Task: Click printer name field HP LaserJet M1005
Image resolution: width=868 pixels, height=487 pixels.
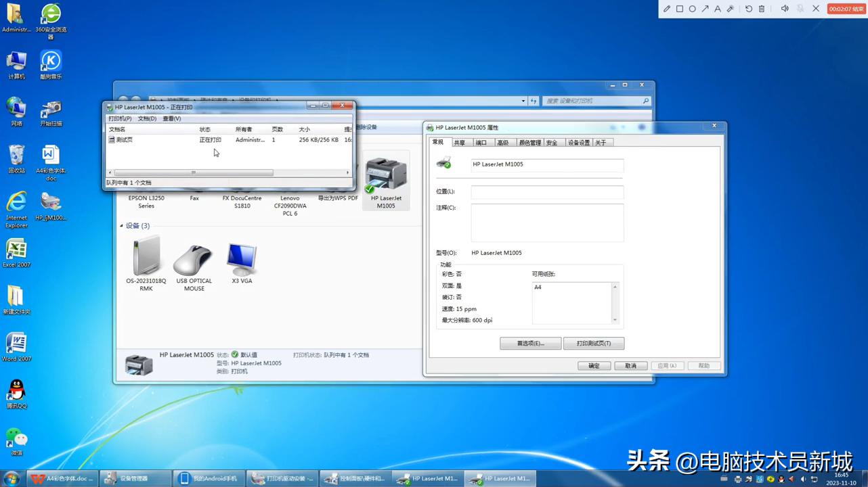Action: tap(547, 164)
